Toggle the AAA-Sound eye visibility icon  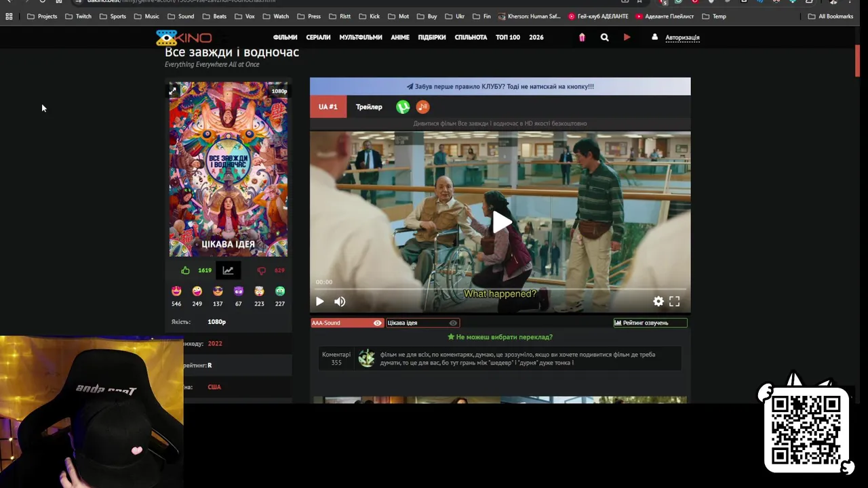[378, 323]
